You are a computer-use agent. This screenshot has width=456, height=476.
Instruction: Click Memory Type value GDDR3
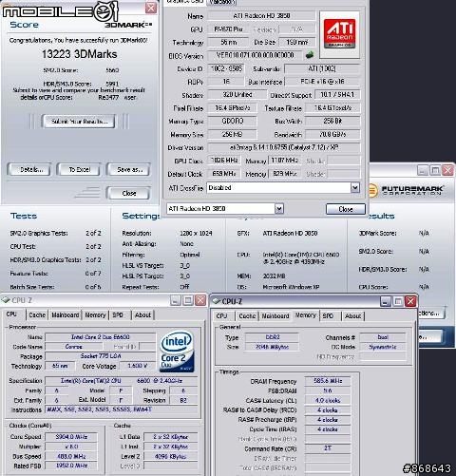point(232,121)
